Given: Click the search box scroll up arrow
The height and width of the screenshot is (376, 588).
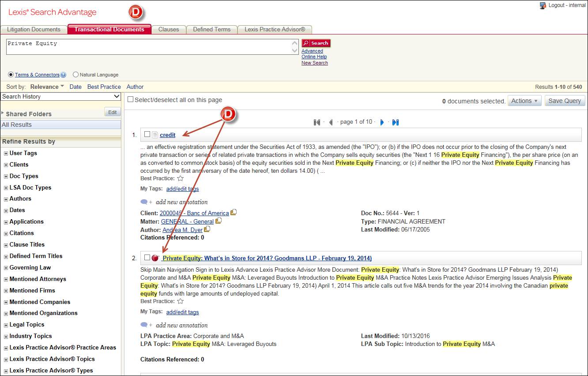Looking at the screenshot, I should (x=295, y=43).
